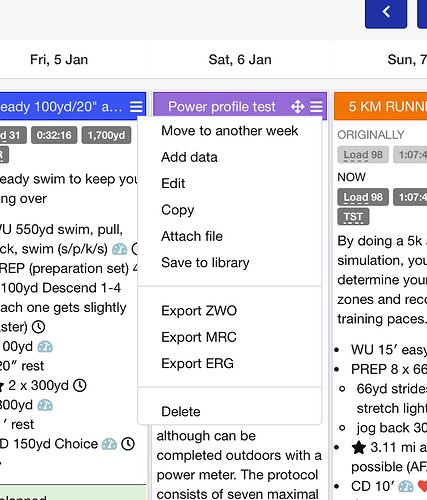427x500 pixels.
Task: Go to previous week with left chevron button
Action: pyautogui.click(x=386, y=13)
